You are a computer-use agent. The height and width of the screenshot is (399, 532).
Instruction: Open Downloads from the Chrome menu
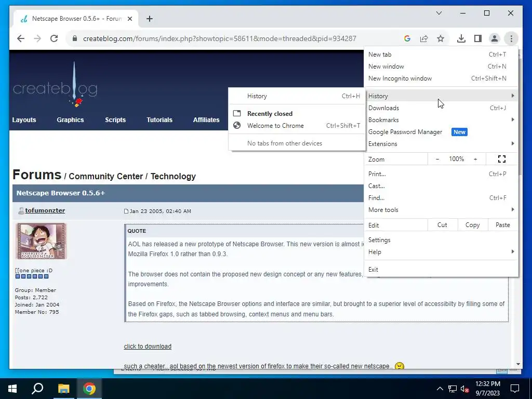click(441, 108)
